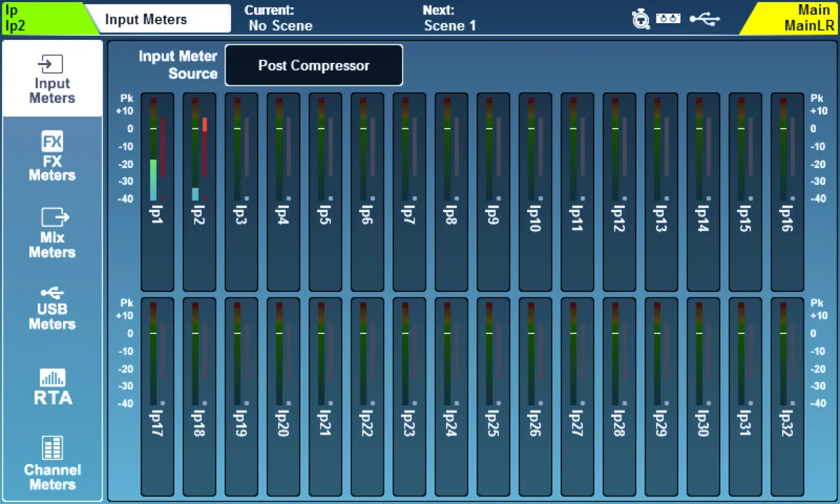Select the Ip31 meter strip
This screenshot has width=840, height=504.
click(745, 397)
